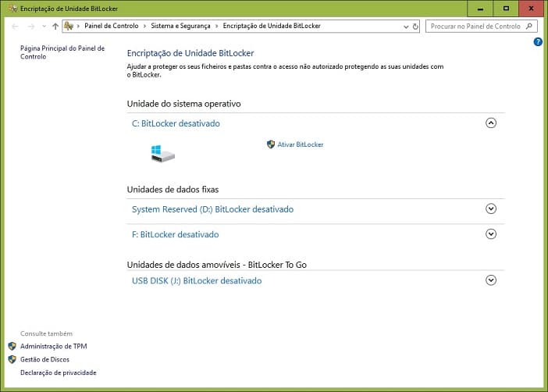Open Administração de TPM
Image resolution: width=548 pixels, height=392 pixels.
(x=53, y=346)
